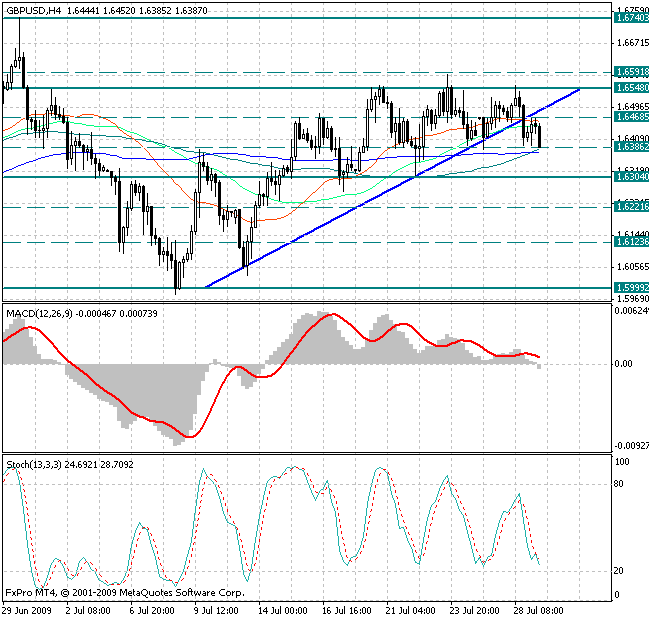Select the 1.64685 price level label
Screen dimensions: 649x618
[x=631, y=117]
